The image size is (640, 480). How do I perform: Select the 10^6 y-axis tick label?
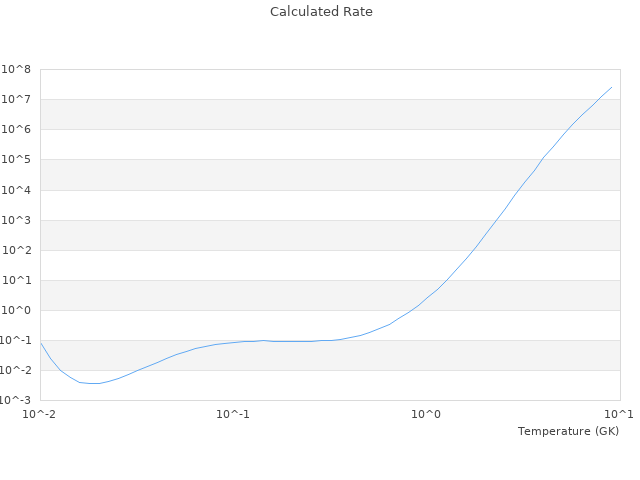click(18, 129)
